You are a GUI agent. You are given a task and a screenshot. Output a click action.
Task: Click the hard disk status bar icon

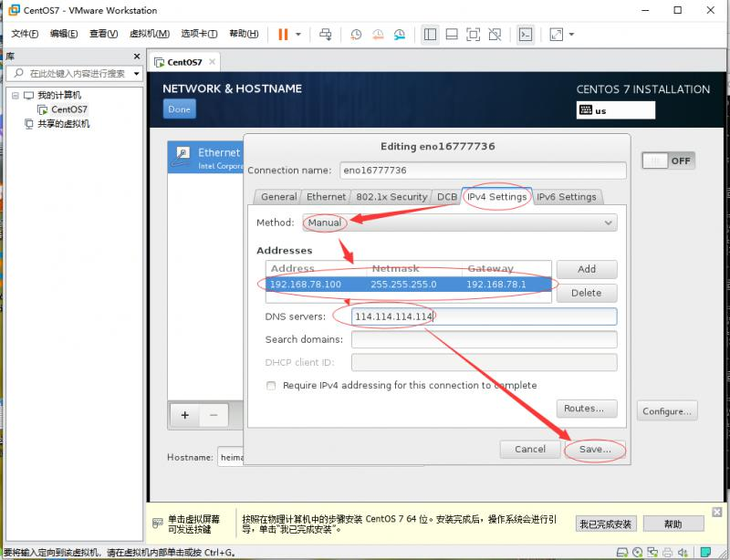[x=622, y=553]
